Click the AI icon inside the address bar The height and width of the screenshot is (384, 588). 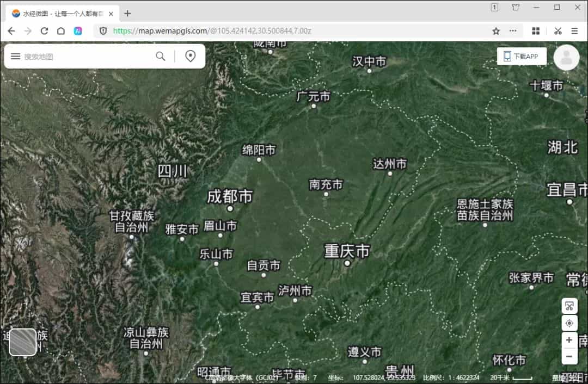pyautogui.click(x=78, y=31)
